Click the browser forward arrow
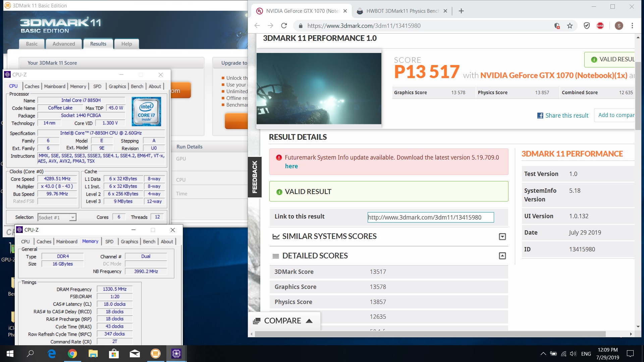 [271, 25]
